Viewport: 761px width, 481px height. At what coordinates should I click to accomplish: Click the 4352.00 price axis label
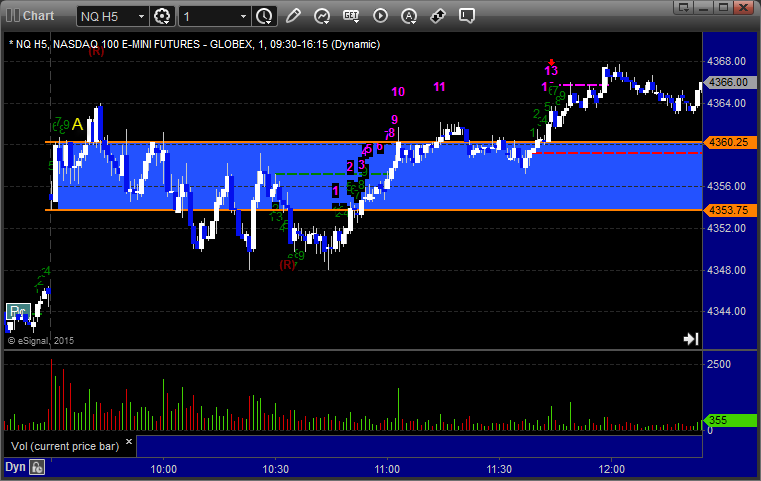click(x=727, y=228)
